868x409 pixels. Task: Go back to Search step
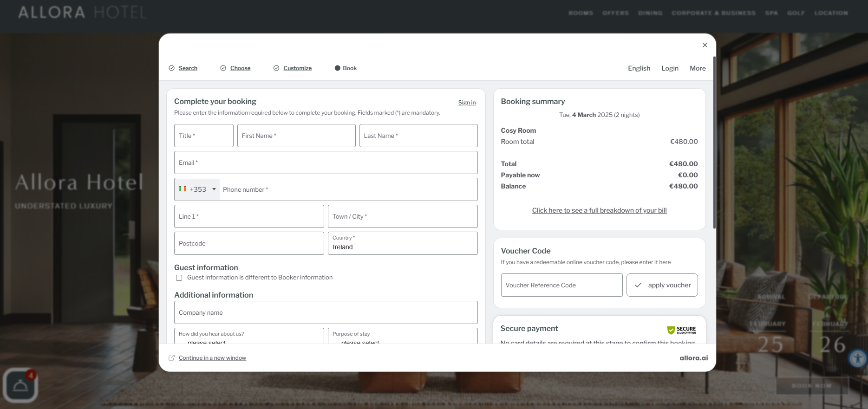coord(188,68)
